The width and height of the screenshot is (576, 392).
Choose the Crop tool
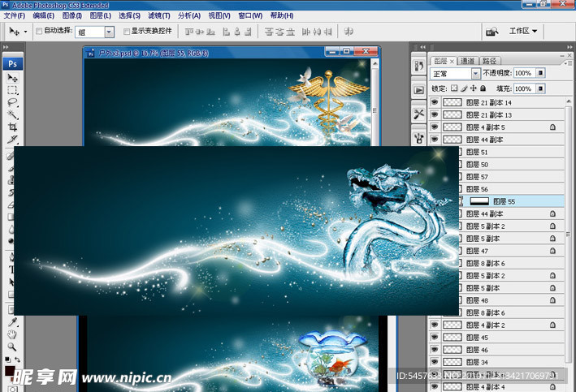(12, 128)
